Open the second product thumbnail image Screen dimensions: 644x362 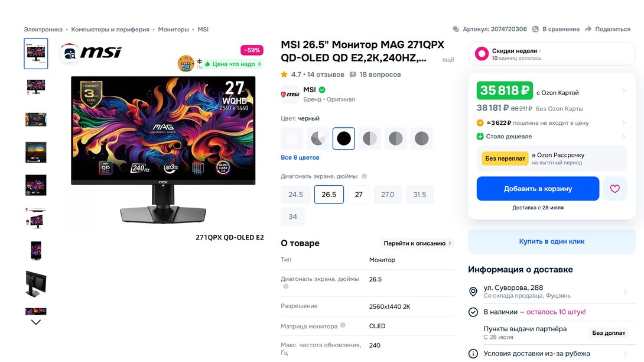point(36,87)
